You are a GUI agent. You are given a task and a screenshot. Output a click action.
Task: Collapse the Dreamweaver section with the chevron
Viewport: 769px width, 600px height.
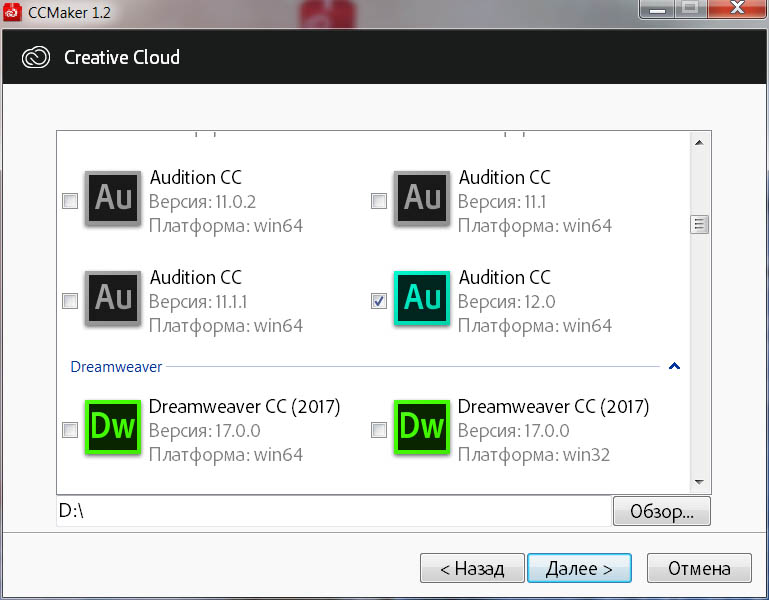pos(674,366)
